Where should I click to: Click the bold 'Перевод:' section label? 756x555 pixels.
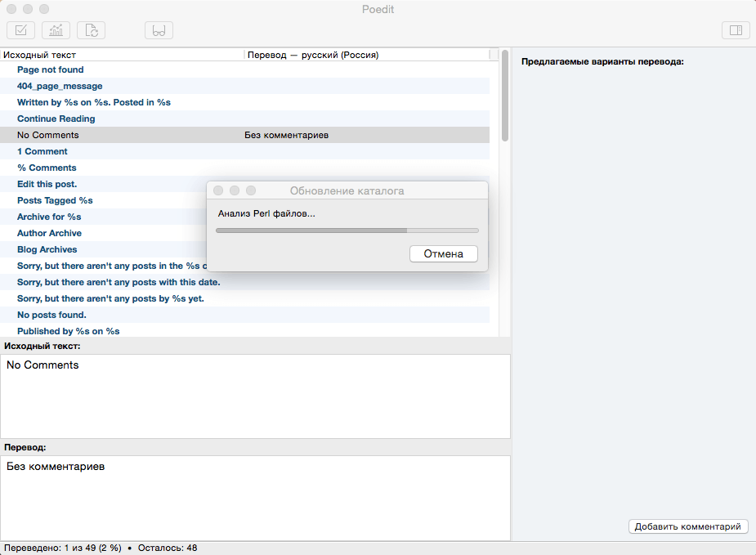pos(25,447)
